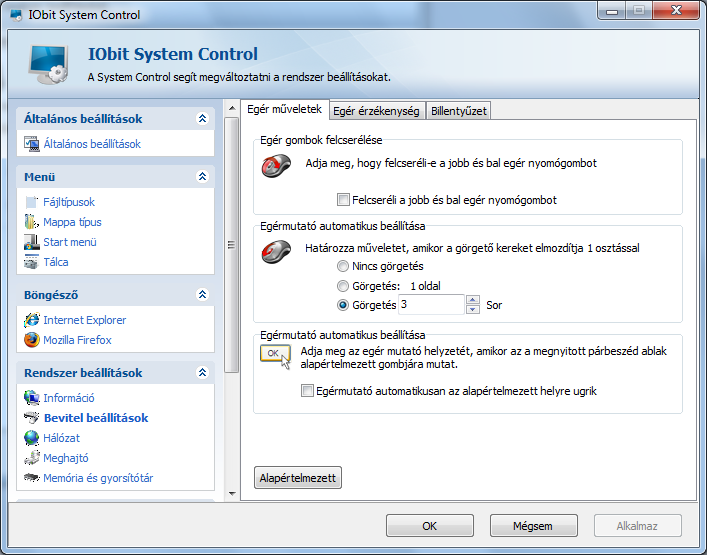Select the Bevitel beállítások link
Image resolution: width=707 pixels, height=555 pixels.
coord(96,418)
